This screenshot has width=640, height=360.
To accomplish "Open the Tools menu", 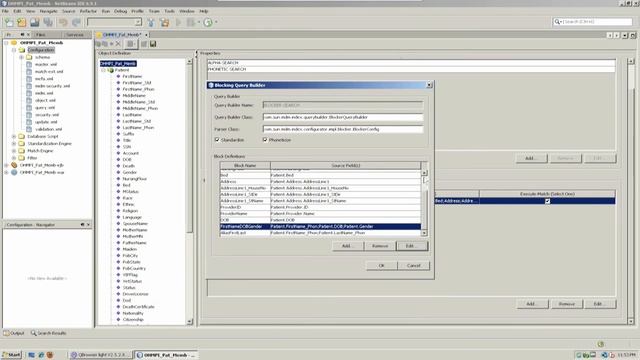I will 169,11.
